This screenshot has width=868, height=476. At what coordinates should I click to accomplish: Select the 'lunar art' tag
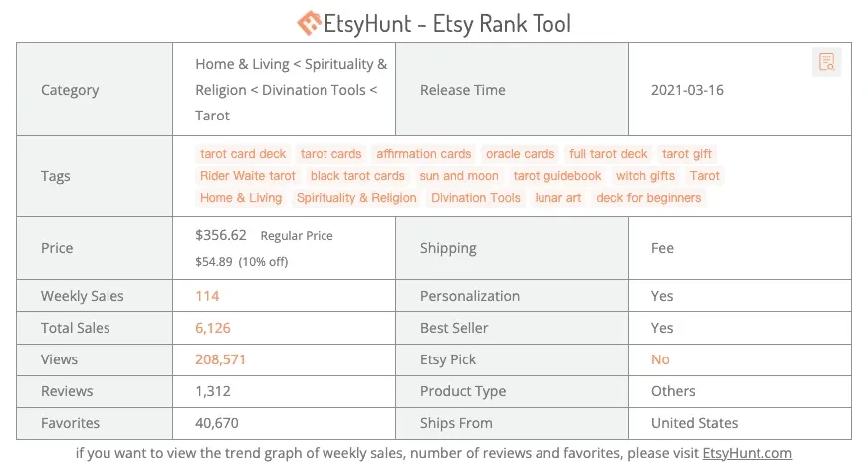pyautogui.click(x=558, y=198)
